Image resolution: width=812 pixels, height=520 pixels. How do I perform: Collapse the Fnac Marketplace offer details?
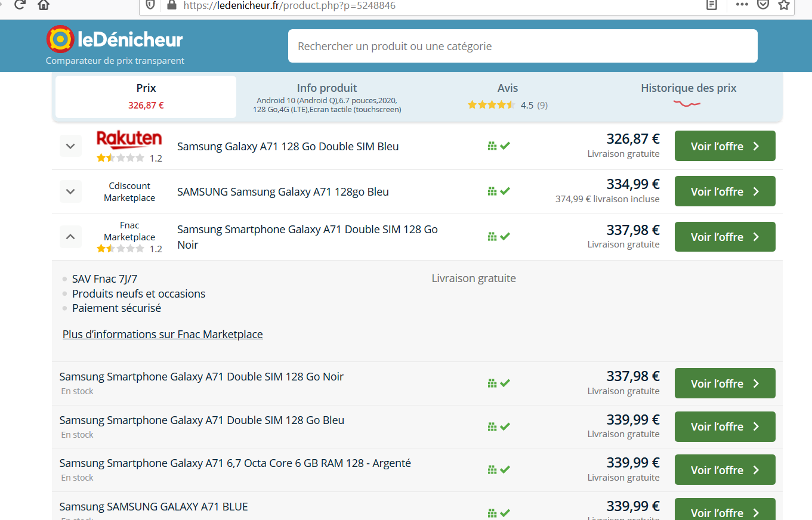[x=70, y=237]
